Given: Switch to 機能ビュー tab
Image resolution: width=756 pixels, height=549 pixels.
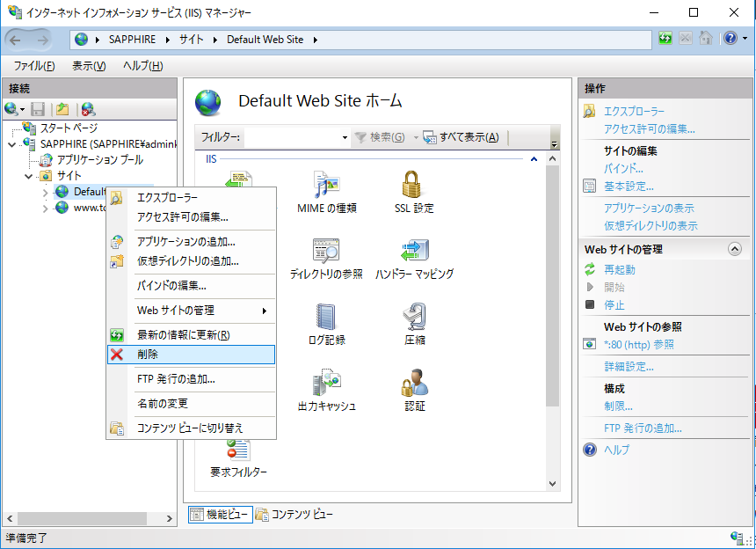Looking at the screenshot, I should (x=221, y=515).
